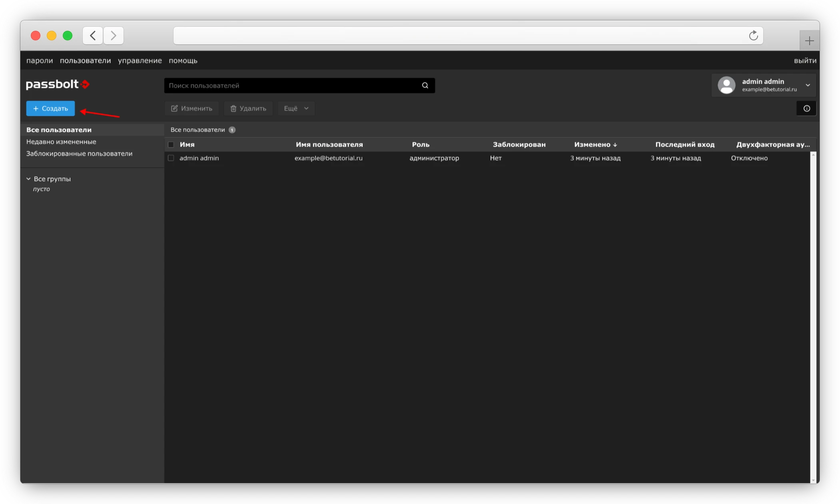Open a new browser tab plus
This screenshot has width=840, height=504.
click(809, 40)
